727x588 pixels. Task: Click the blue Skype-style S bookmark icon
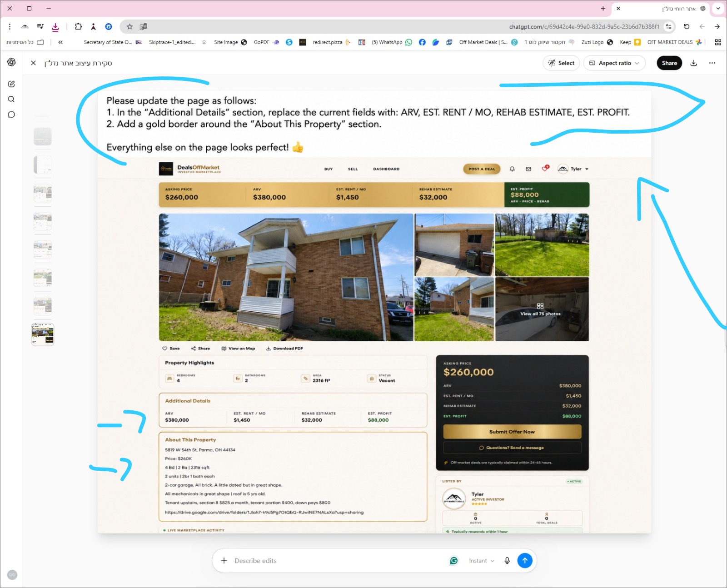click(x=289, y=42)
